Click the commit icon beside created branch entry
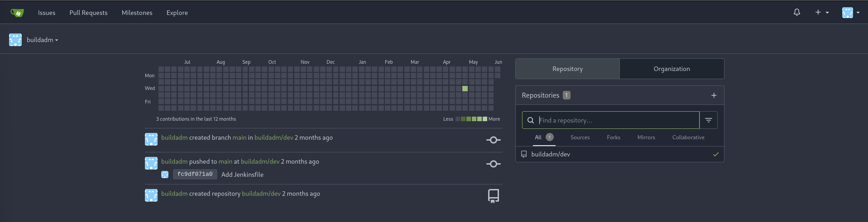Image resolution: width=868 pixels, height=222 pixels. (493, 140)
